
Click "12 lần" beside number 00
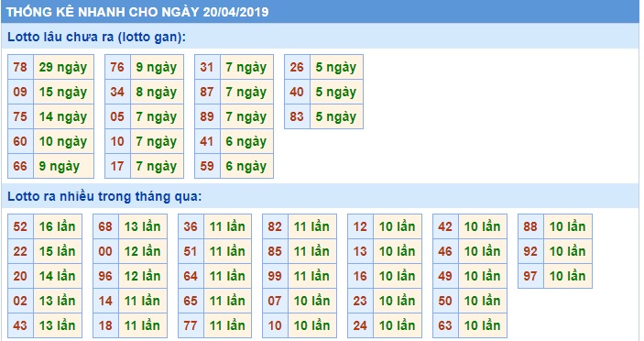click(x=143, y=251)
